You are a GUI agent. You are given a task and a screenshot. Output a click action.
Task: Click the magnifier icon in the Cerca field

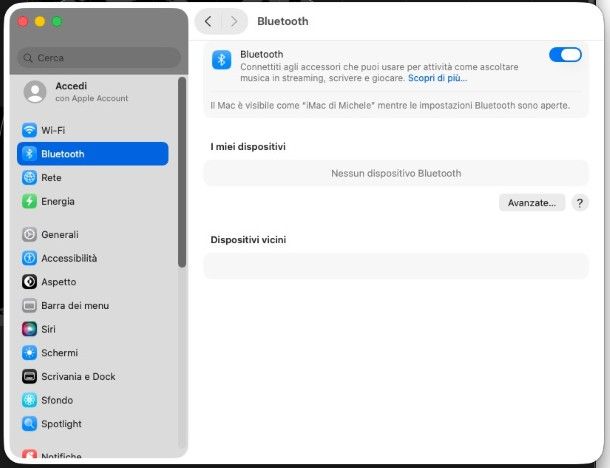tap(28, 58)
